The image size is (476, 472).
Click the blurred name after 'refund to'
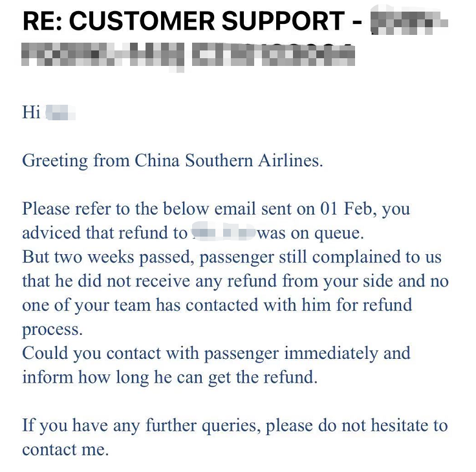pyautogui.click(x=223, y=233)
